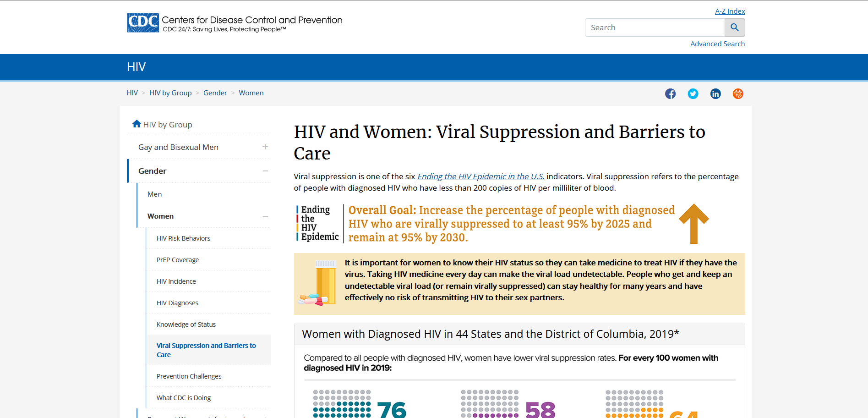Image resolution: width=868 pixels, height=418 pixels.
Task: Select HIV Diagnoses in sidebar
Action: click(177, 303)
